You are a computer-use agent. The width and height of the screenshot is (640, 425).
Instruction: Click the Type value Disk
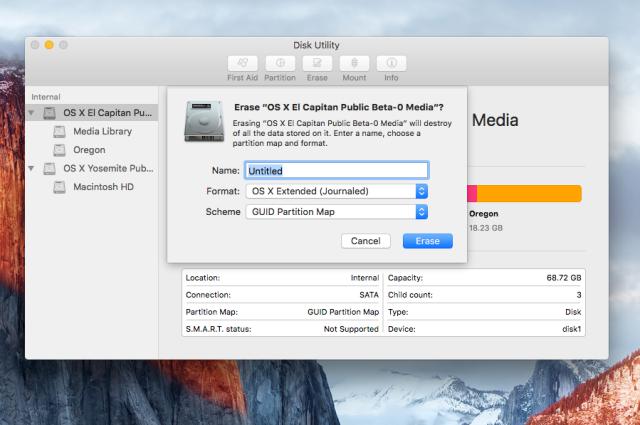pyautogui.click(x=573, y=312)
